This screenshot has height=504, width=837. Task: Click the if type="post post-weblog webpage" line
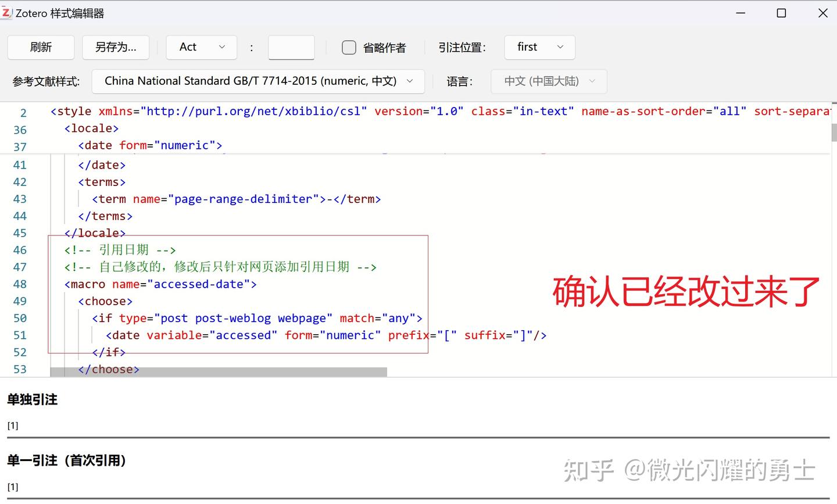pos(257,318)
